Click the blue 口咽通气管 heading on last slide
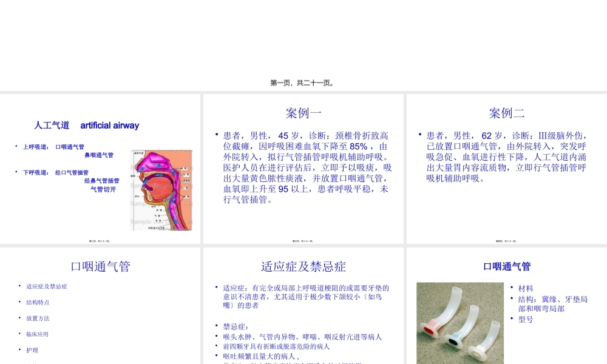The image size is (607, 364). 509,267
